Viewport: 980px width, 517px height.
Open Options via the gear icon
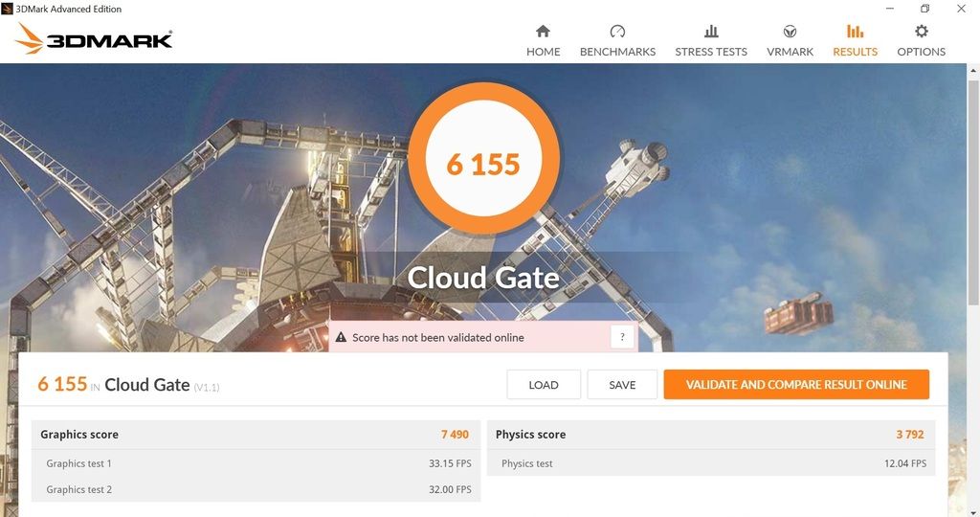point(922,32)
